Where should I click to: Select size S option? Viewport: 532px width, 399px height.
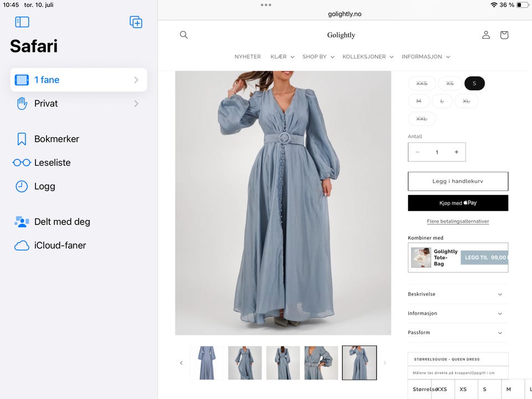click(x=474, y=84)
